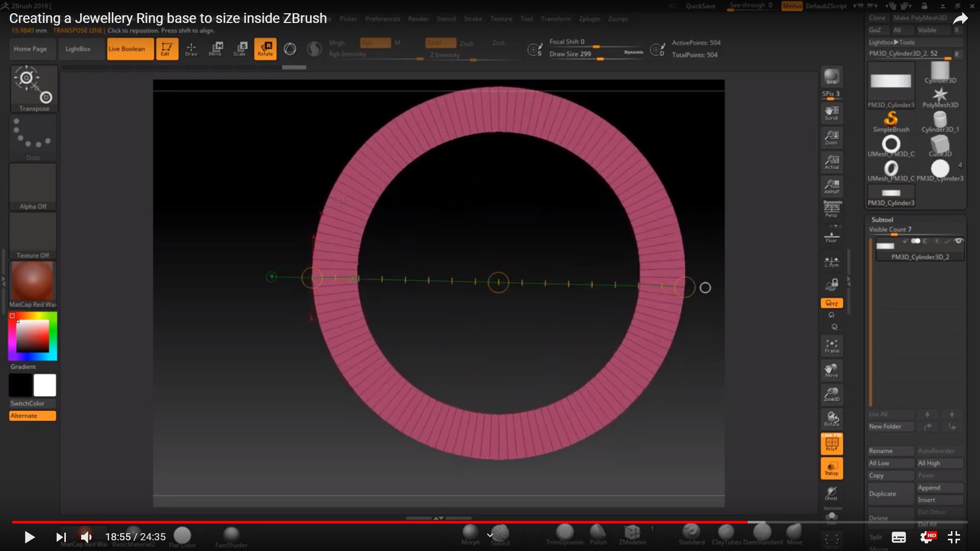
Task: Open the Dots stroke selector
Action: tap(34, 138)
